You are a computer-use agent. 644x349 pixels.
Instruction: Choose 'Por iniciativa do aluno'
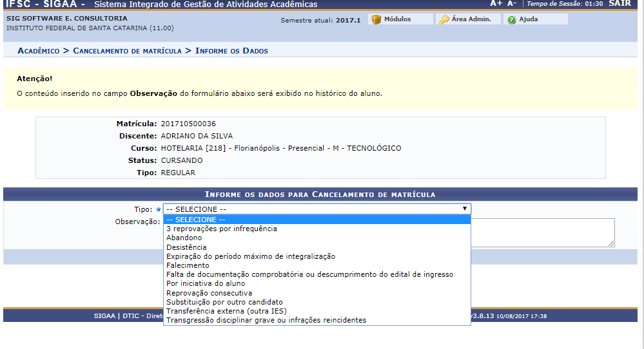[206, 283]
